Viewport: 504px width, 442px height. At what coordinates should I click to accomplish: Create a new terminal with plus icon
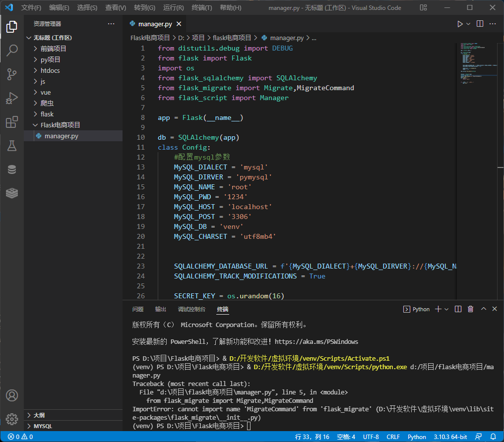[438, 309]
